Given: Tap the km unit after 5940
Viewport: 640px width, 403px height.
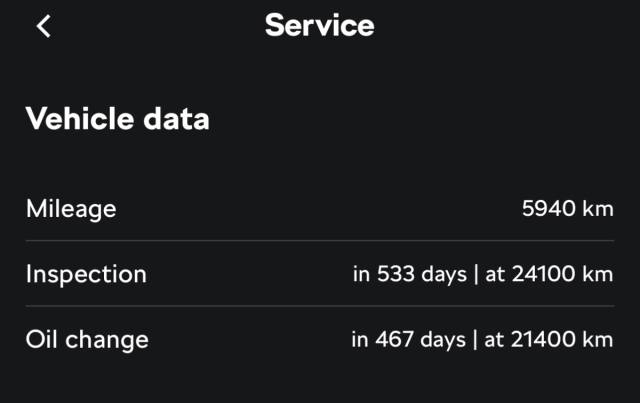Looking at the screenshot, I should click(x=597, y=209).
